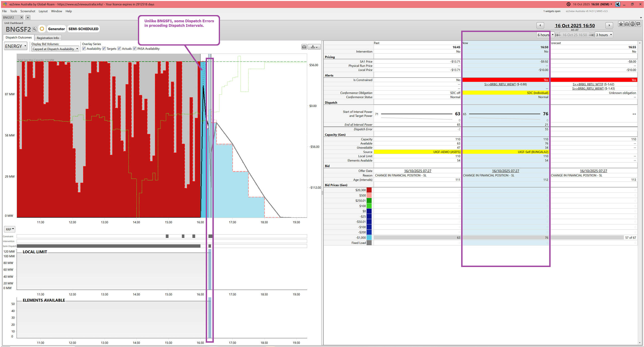The image size is (644, 347).
Task: Click the chart camera snapshot icon
Action: (x=304, y=47)
